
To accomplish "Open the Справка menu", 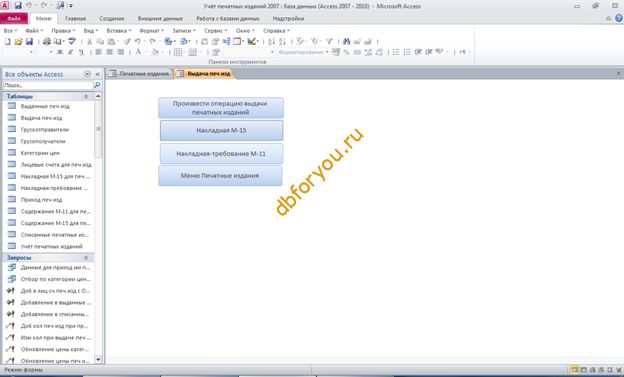I will pyautogui.click(x=276, y=31).
